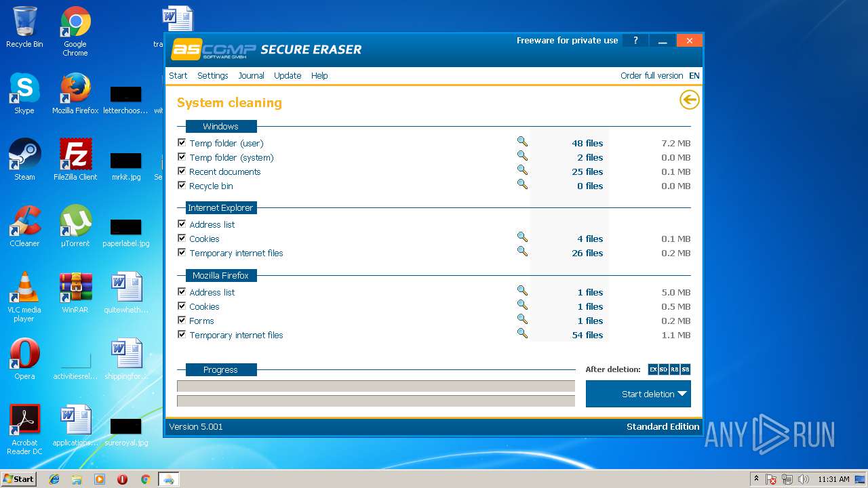The width and height of the screenshot is (868, 488).
Task: Show hidden system tray icons arrow
Action: click(756, 479)
